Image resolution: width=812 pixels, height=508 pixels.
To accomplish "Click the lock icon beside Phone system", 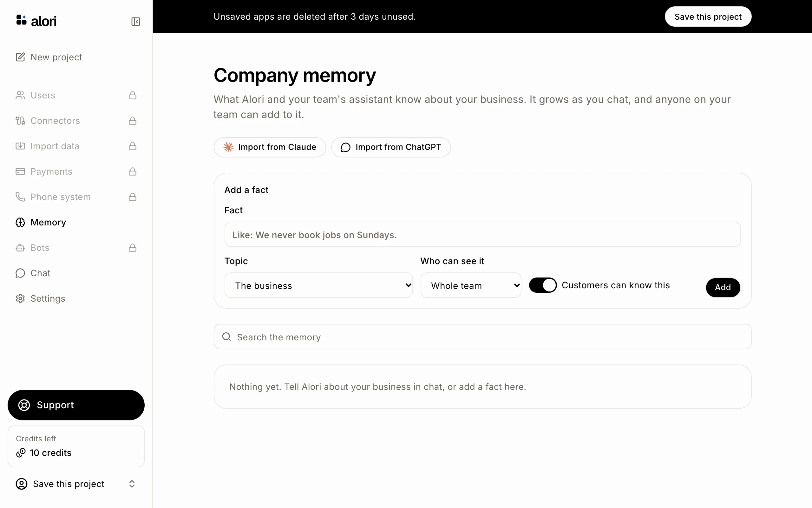I will (x=133, y=197).
